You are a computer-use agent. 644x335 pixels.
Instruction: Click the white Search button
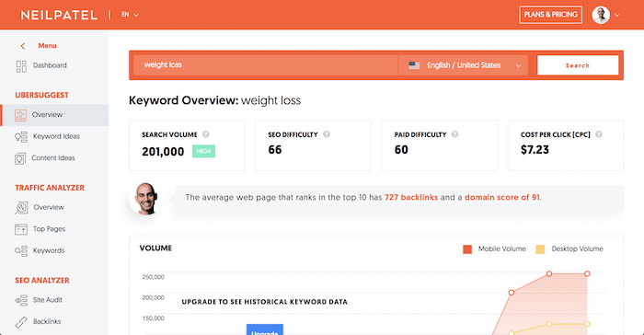pyautogui.click(x=578, y=65)
